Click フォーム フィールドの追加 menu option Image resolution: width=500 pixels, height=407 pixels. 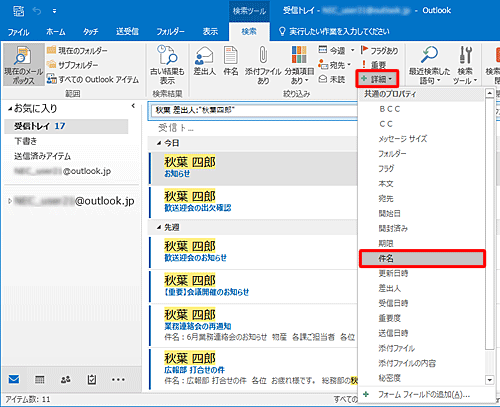pos(423,395)
